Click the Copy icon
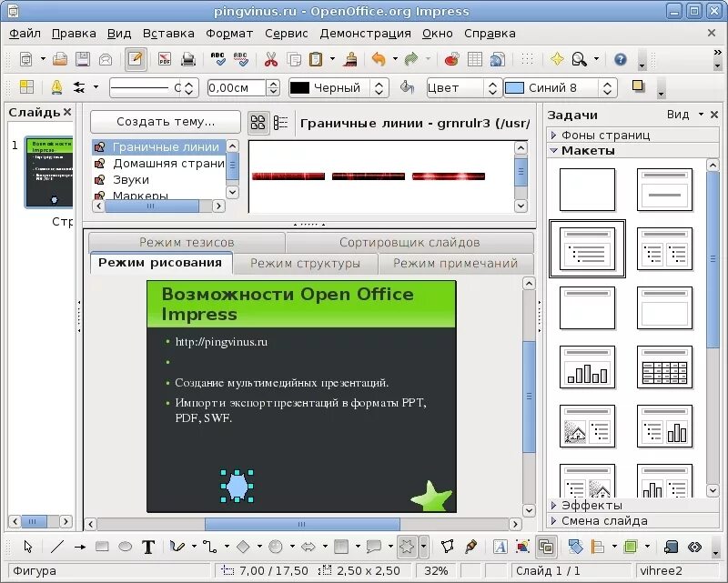The image size is (728, 583). [x=293, y=59]
